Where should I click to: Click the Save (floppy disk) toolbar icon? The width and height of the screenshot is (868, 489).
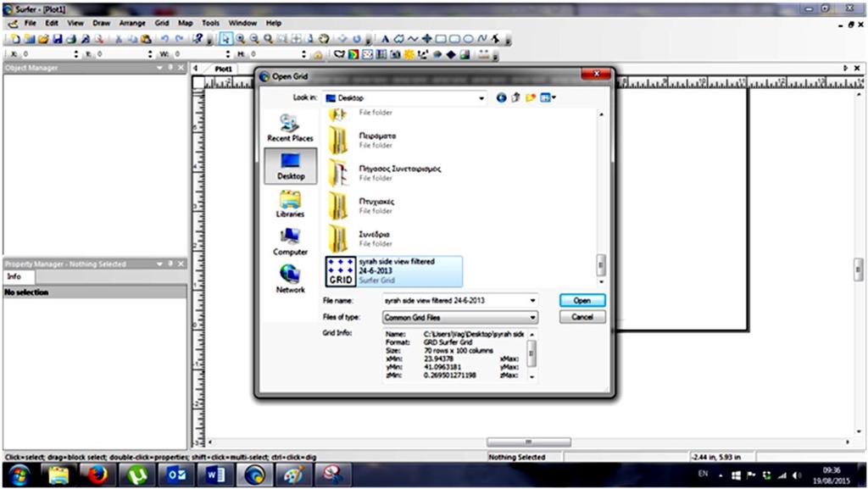[58, 39]
